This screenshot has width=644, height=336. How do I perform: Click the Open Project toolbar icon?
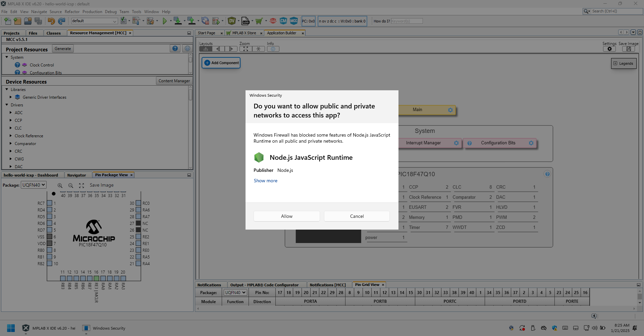[x=28, y=21]
